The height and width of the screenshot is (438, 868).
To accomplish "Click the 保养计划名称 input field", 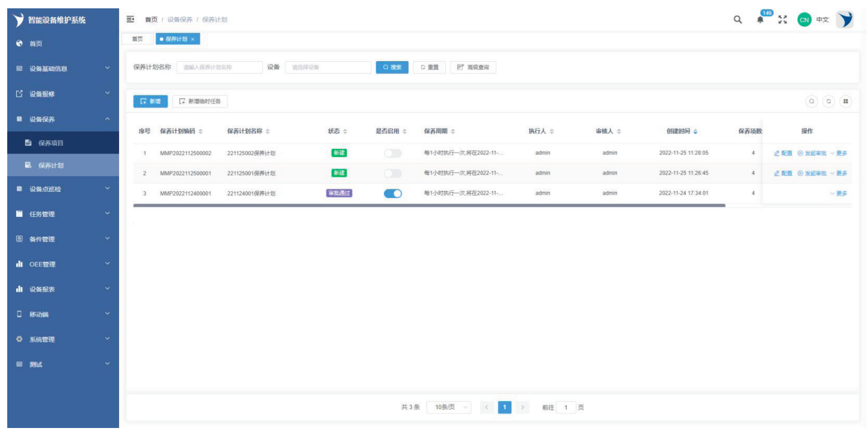I will click(x=219, y=67).
